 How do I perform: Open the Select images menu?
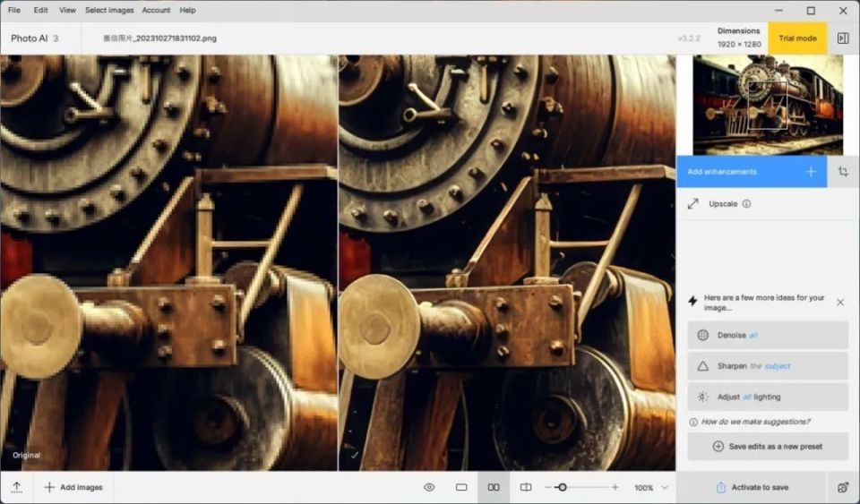pyautogui.click(x=109, y=10)
